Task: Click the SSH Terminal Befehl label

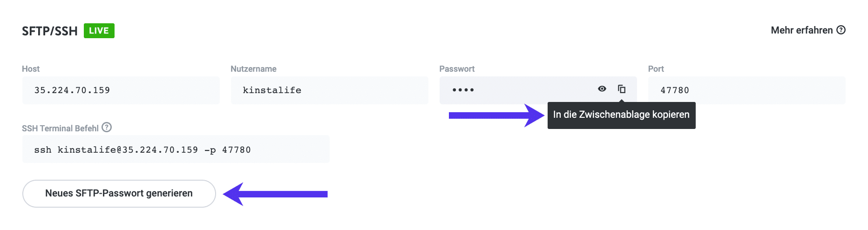Action: click(60, 129)
